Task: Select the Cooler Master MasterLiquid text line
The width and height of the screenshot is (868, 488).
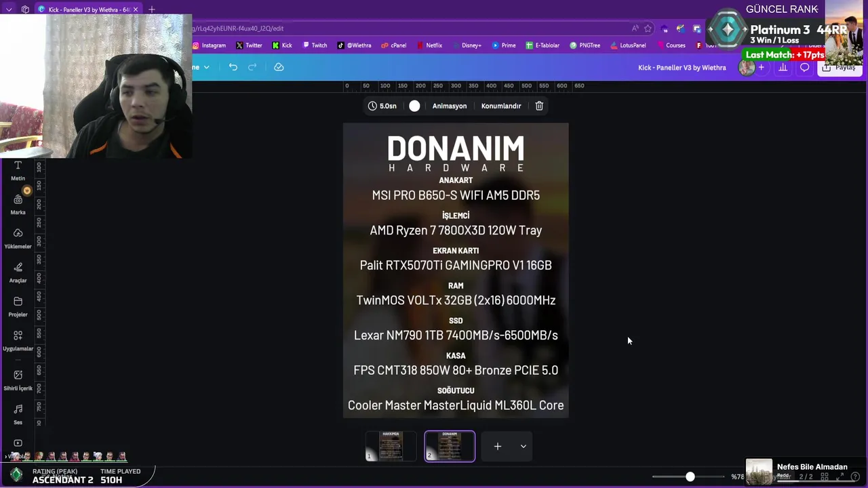Action: pos(456,405)
